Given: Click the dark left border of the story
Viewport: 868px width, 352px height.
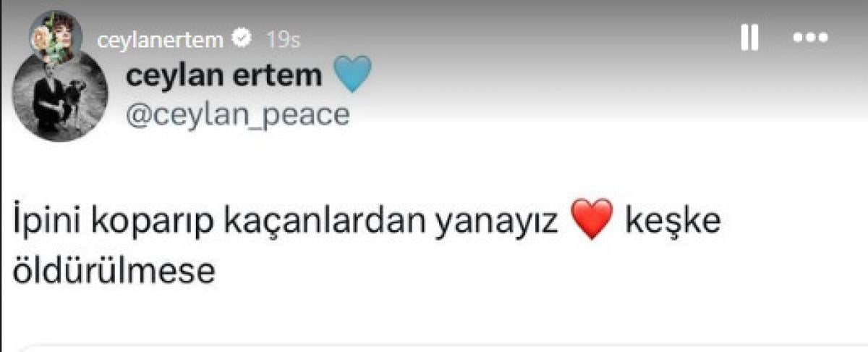Looking at the screenshot, I should tap(2, 176).
